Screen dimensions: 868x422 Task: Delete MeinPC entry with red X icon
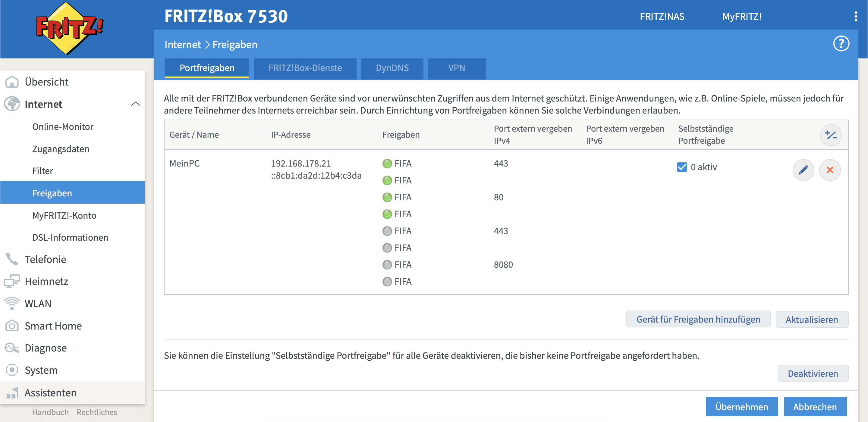click(830, 170)
